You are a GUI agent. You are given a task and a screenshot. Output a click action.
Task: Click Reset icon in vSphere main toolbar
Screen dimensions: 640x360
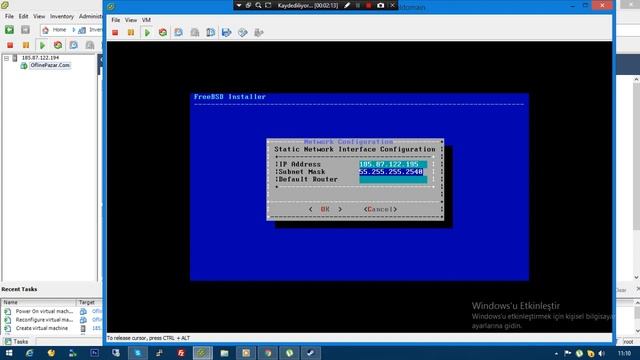(x=58, y=45)
